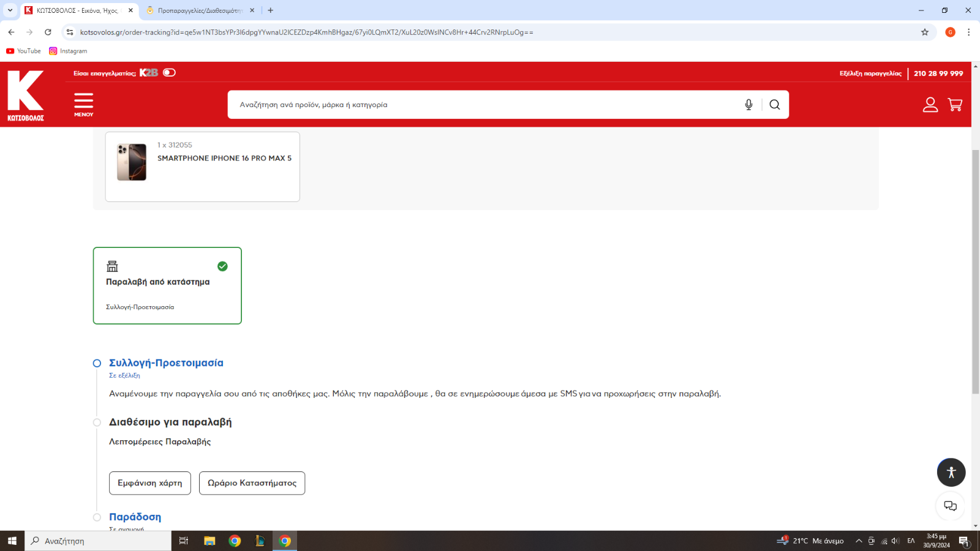Screen dimensions: 980x551
Task: Select Παραλαβή από κατάστημα card
Action: point(167,285)
